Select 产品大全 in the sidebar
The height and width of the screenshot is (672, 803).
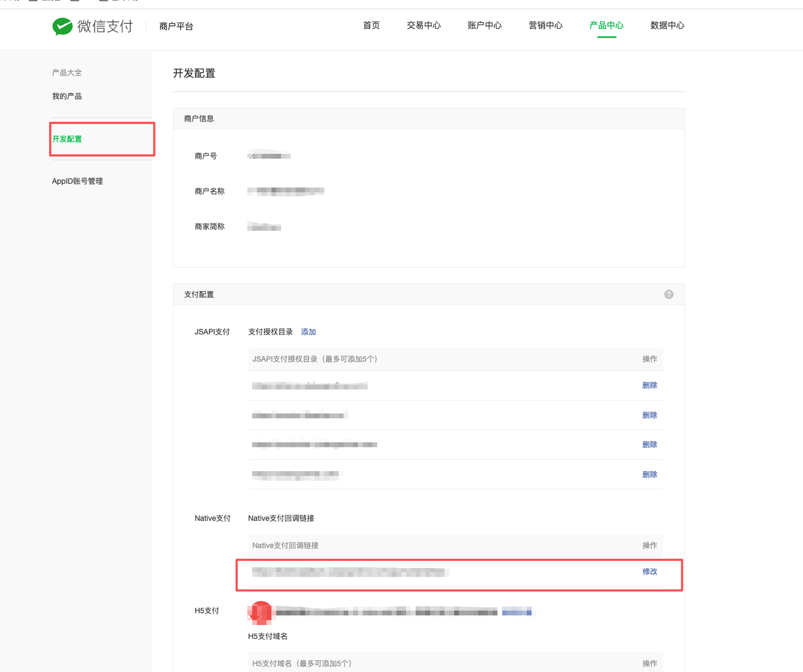point(66,72)
